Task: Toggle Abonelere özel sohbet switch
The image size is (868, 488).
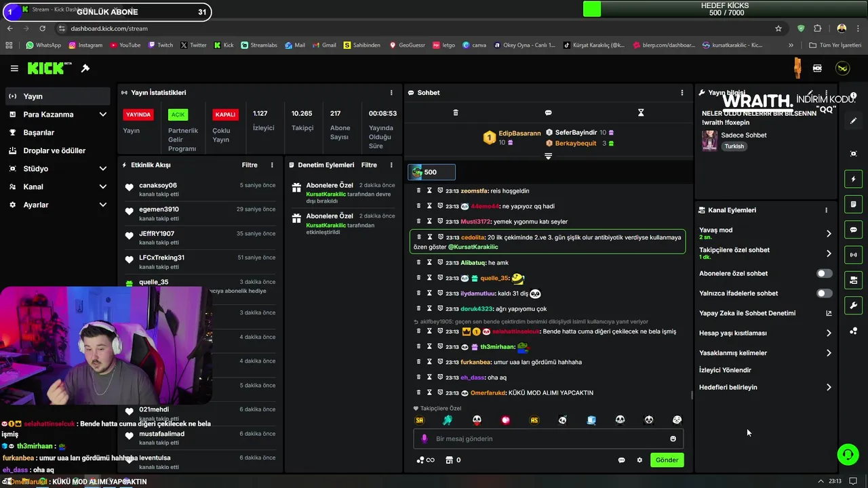Action: [824, 273]
